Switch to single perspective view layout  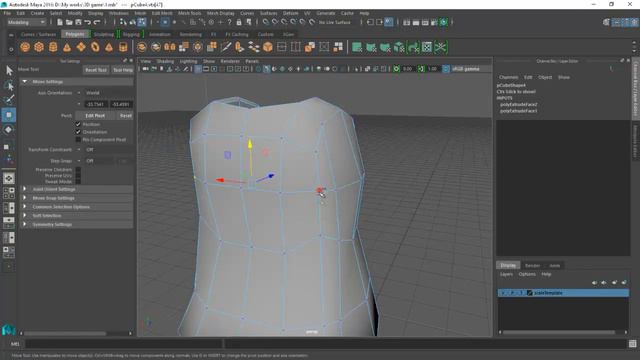pyautogui.click(x=9, y=178)
